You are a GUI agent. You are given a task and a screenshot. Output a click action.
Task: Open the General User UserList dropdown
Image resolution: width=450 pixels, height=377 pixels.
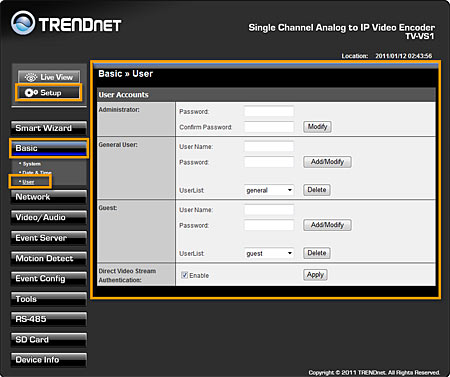coord(269,190)
